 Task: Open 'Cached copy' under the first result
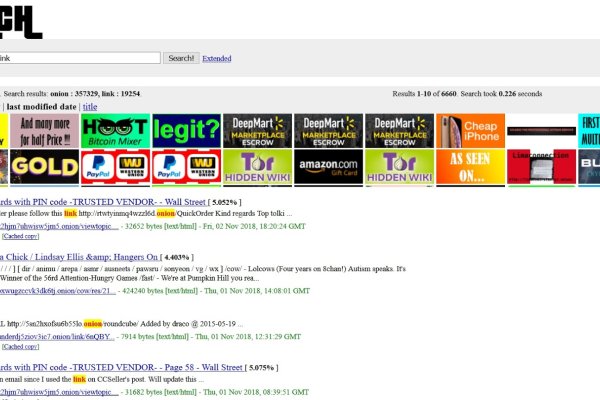[20, 236]
